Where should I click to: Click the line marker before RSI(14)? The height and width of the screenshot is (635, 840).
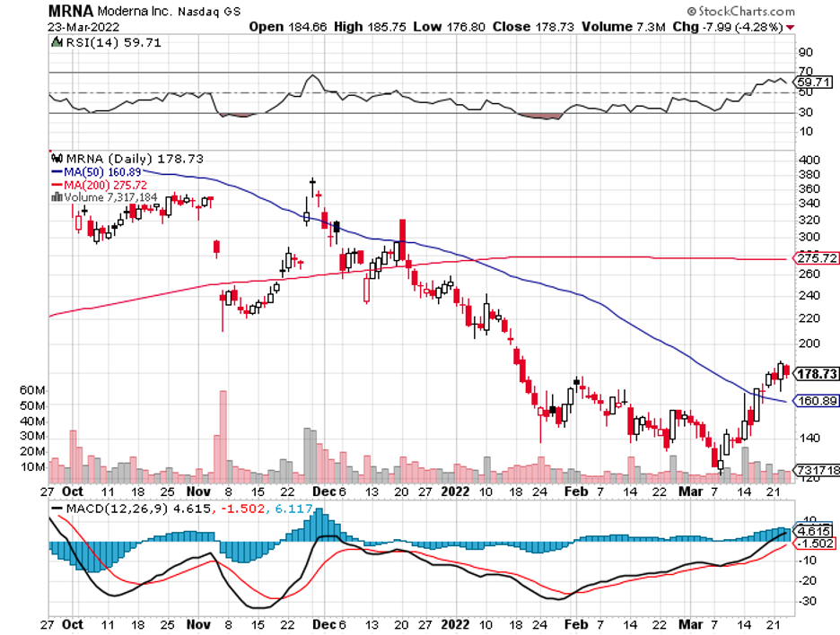click(57, 40)
